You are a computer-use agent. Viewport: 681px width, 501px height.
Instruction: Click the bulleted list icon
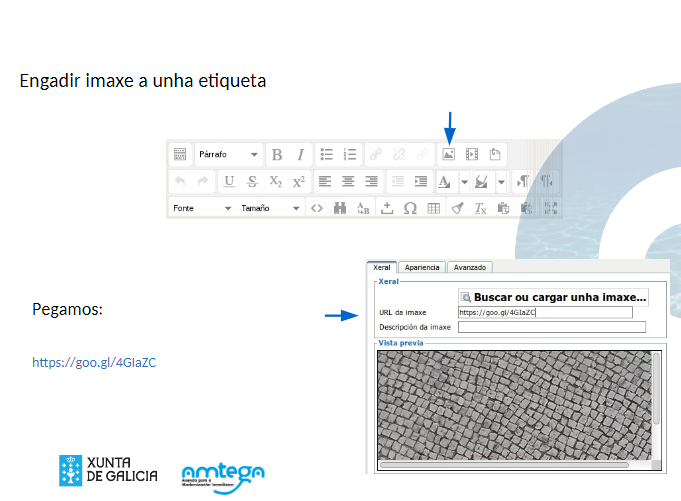click(326, 155)
